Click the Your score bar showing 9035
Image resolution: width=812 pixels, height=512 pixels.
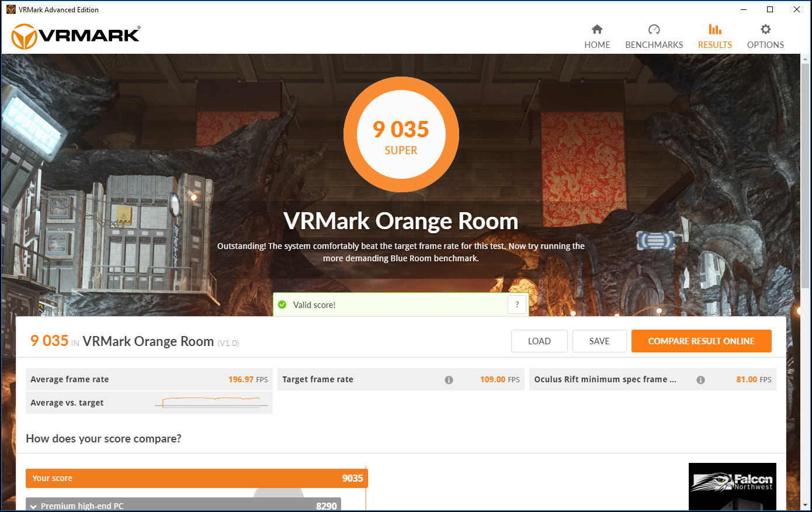tap(197, 478)
